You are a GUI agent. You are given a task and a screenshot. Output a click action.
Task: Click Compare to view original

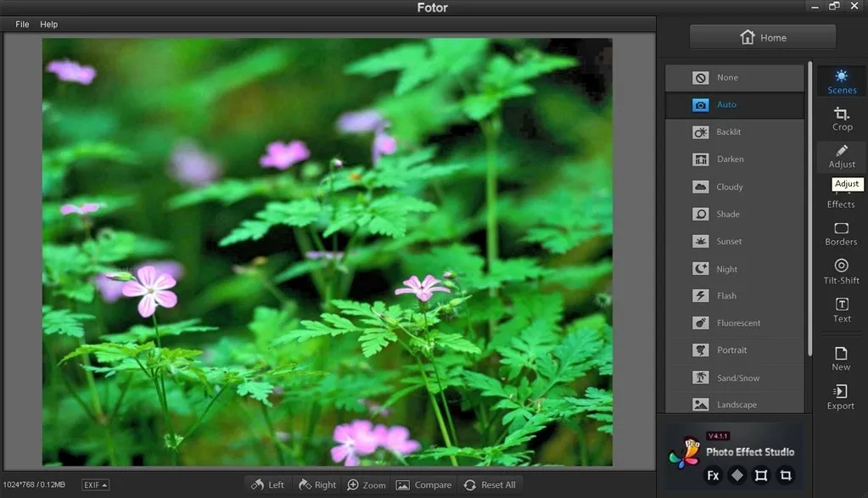pos(424,484)
